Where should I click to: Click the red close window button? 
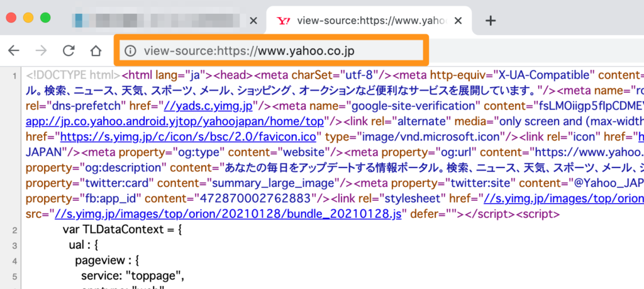(12, 18)
